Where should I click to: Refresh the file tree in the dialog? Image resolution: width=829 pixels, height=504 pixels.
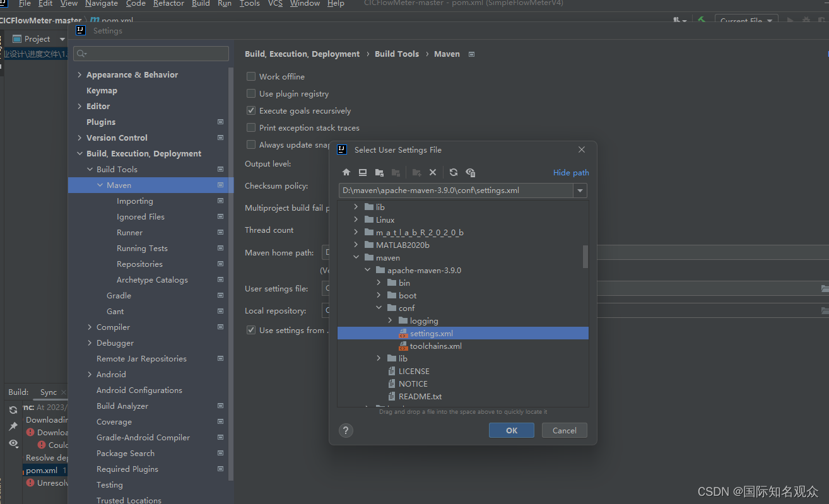coord(454,172)
